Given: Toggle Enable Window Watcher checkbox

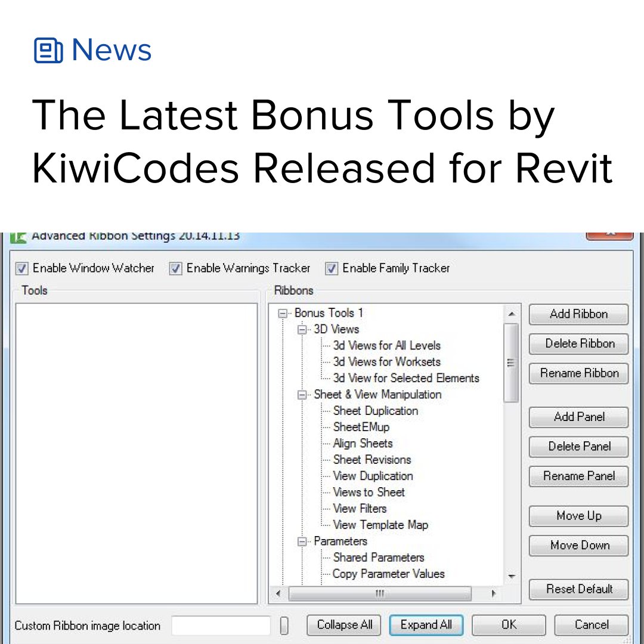Looking at the screenshot, I should (22, 268).
